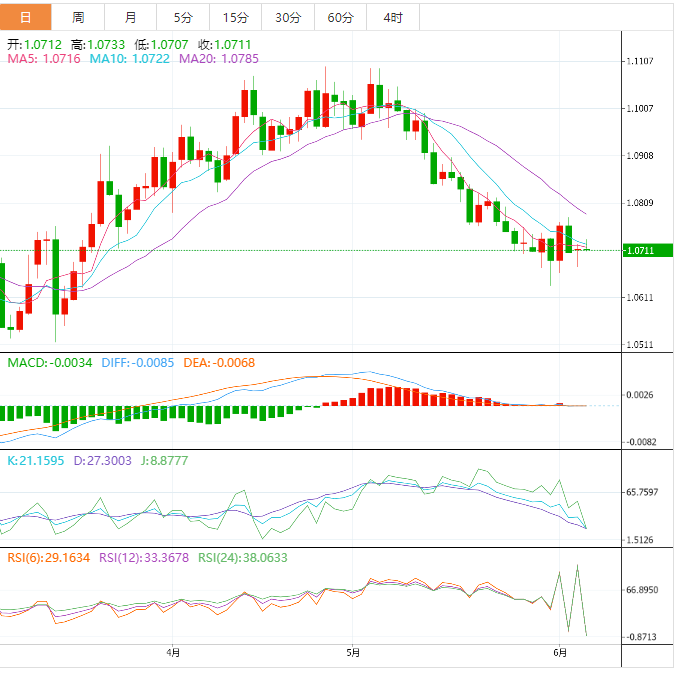Switch to the 4时 chart tab
The width and height of the screenshot is (677, 674).
tap(393, 17)
